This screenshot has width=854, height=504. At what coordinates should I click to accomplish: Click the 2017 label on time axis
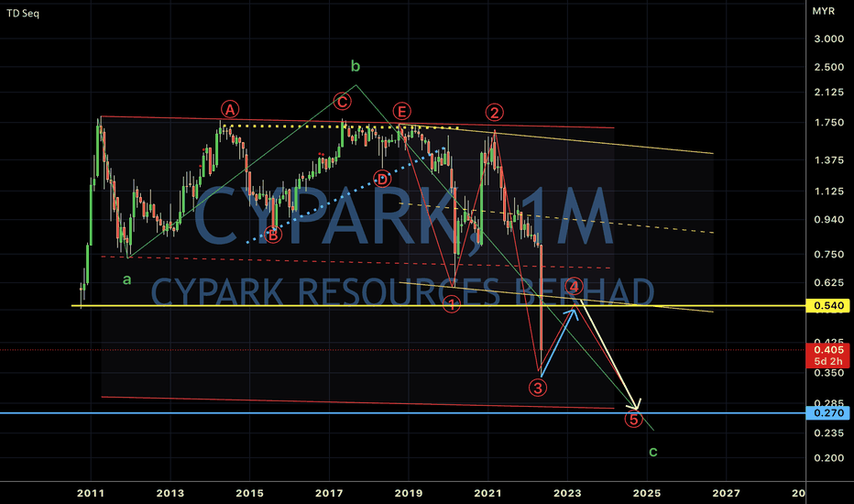coord(329,493)
